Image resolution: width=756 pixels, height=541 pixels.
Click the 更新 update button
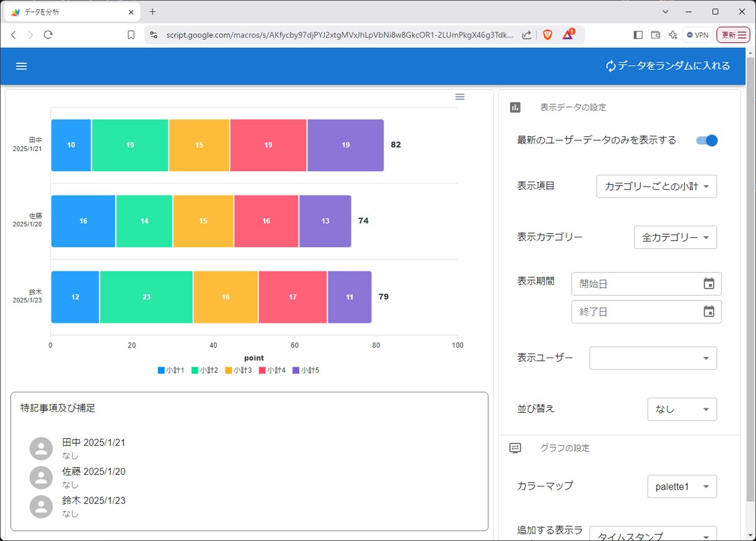pos(733,35)
